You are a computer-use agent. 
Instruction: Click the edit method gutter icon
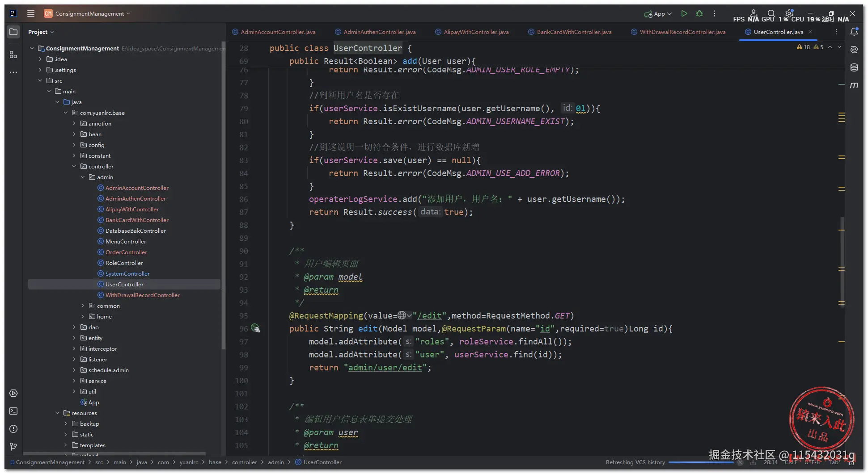click(255, 328)
